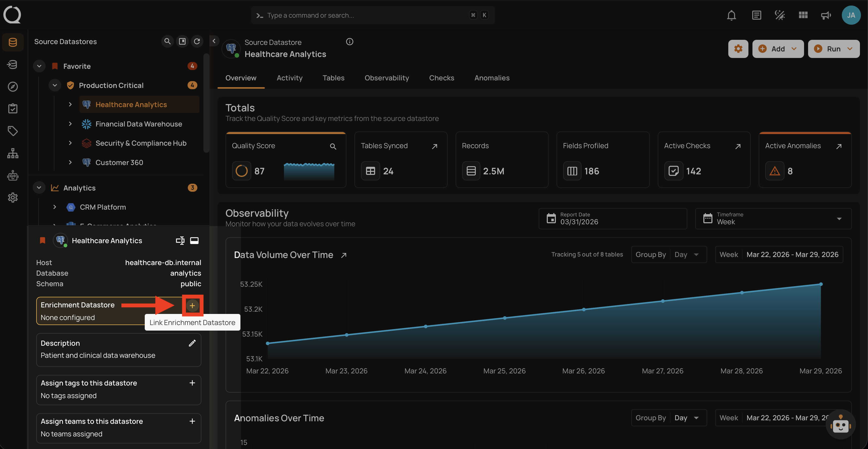
Task: Open the robot agent sidebar icon
Action: coord(13,175)
